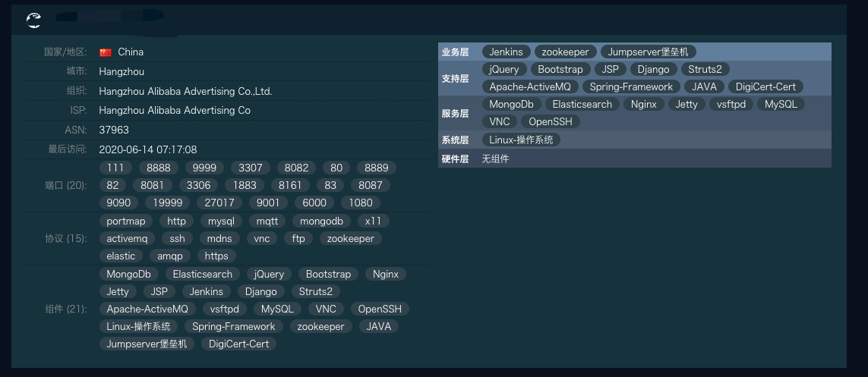Click the city value Hangzhou

(122, 71)
